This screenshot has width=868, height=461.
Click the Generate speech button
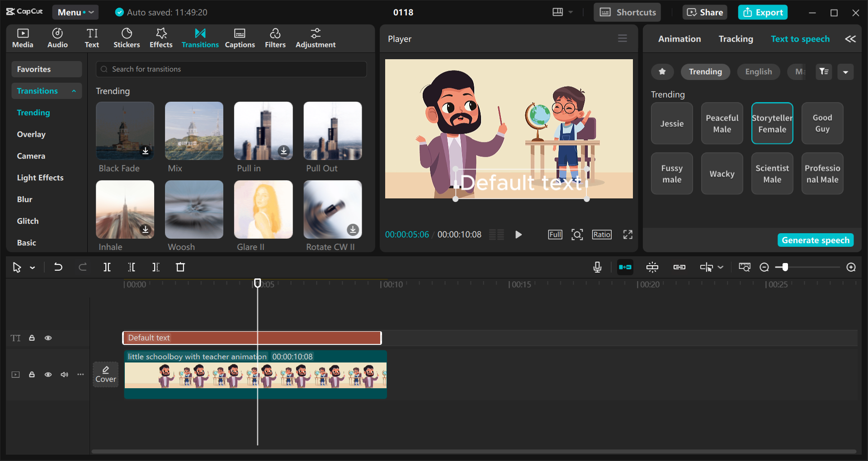[x=815, y=240]
